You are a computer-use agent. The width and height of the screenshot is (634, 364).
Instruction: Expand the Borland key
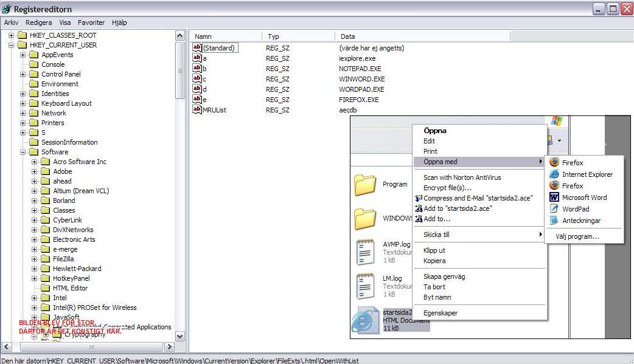34,201
